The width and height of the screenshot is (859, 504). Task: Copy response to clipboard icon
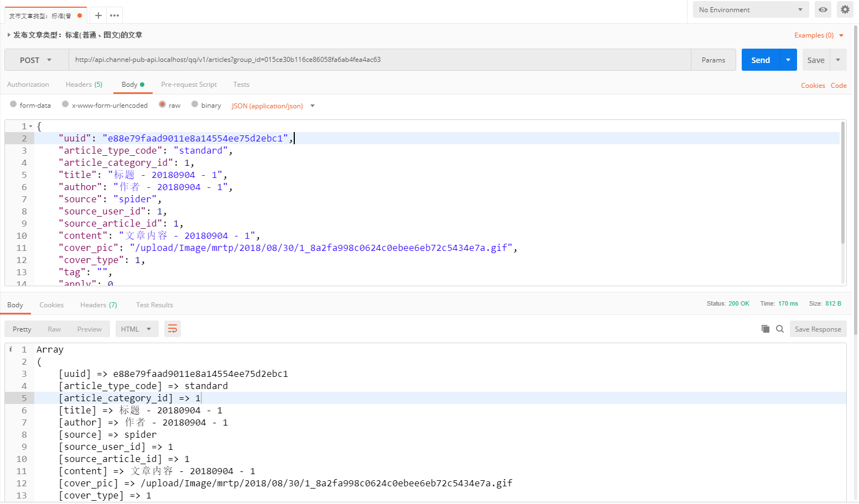[766, 329]
